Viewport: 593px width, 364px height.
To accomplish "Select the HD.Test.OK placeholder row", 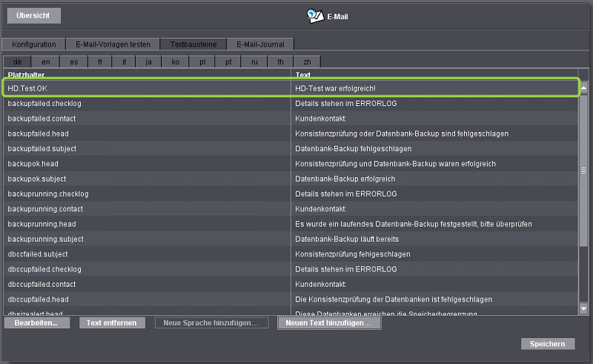I will pyautogui.click(x=148, y=88).
